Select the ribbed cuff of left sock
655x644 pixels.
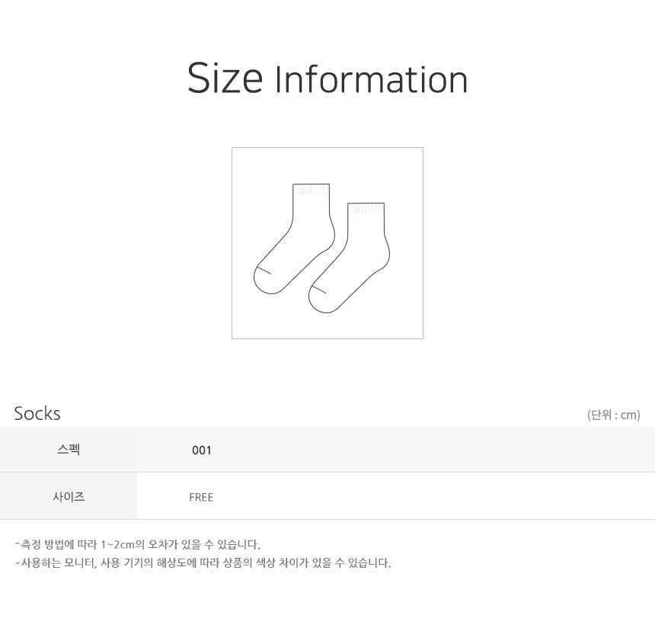[x=312, y=190]
